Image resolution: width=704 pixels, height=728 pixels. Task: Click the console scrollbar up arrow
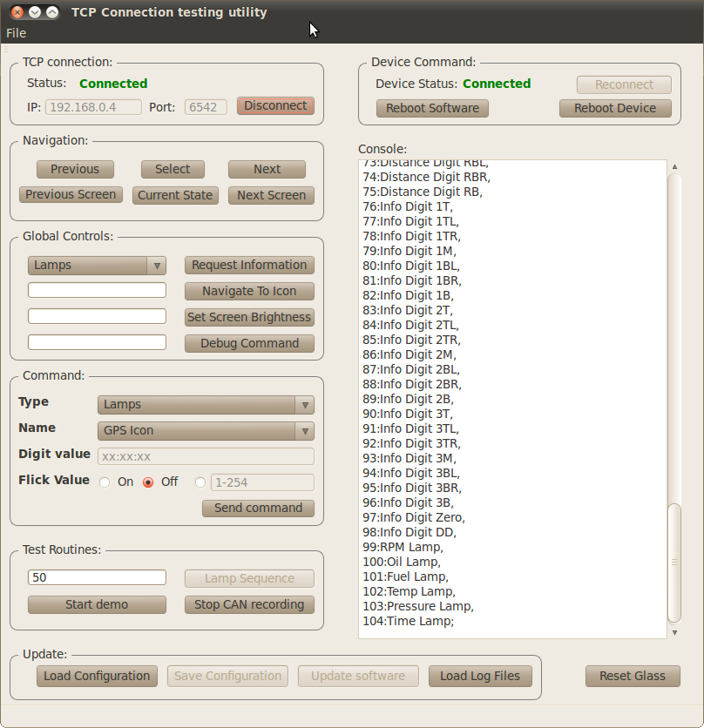click(674, 166)
